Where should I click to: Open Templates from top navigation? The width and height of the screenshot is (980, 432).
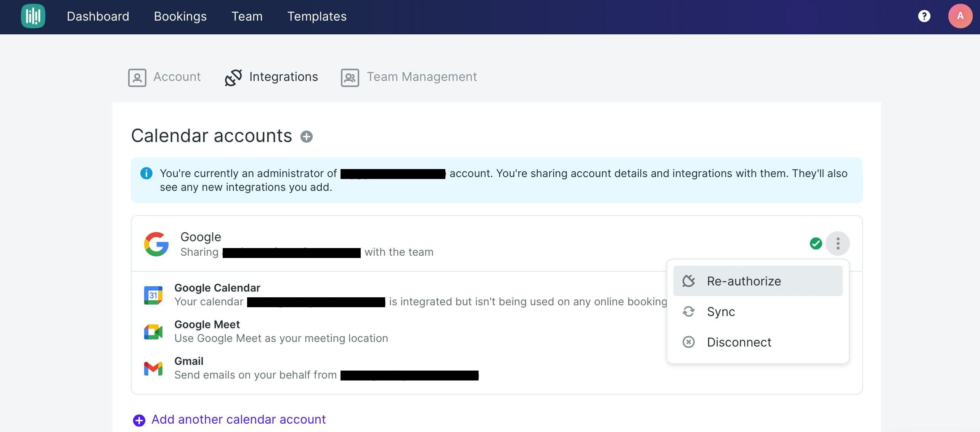pos(317,16)
